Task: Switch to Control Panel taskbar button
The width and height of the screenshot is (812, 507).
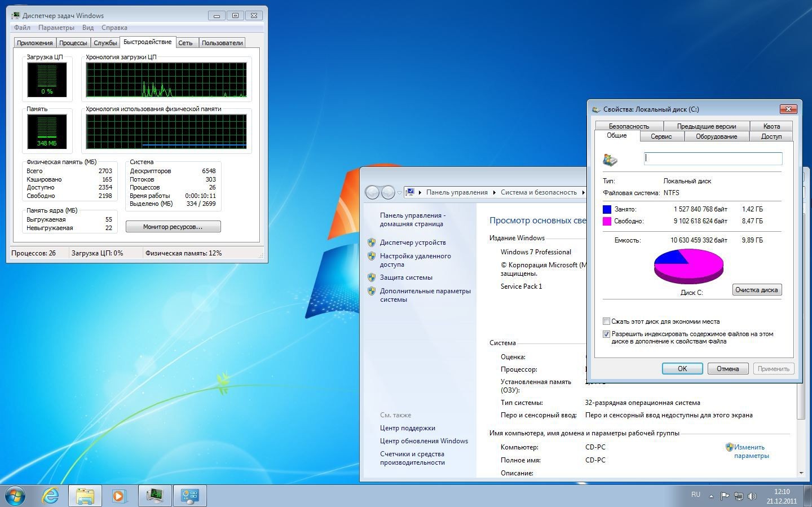Action: pos(189,496)
